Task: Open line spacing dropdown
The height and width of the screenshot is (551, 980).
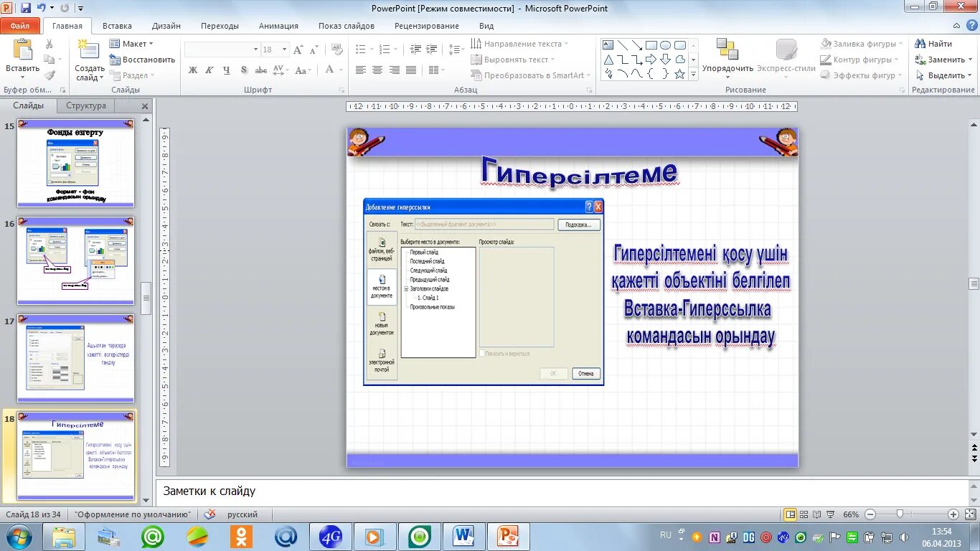Action: (x=456, y=50)
